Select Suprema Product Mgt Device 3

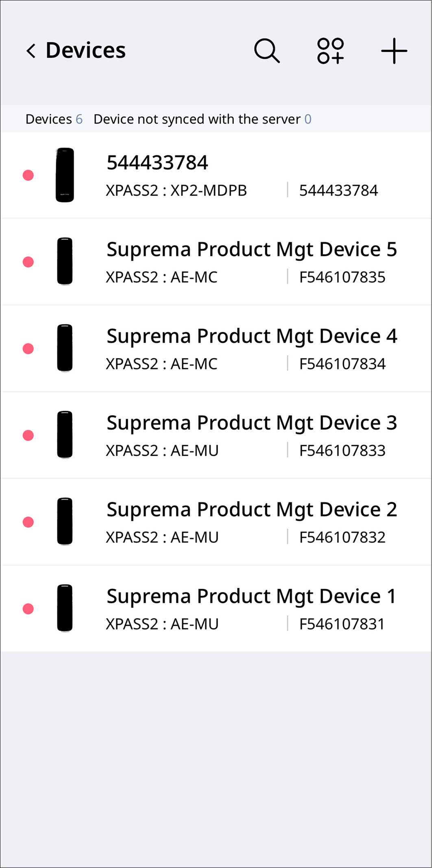point(251,423)
